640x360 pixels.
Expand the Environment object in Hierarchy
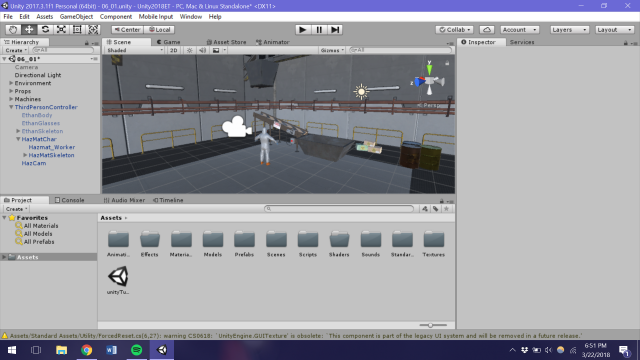tap(11, 83)
